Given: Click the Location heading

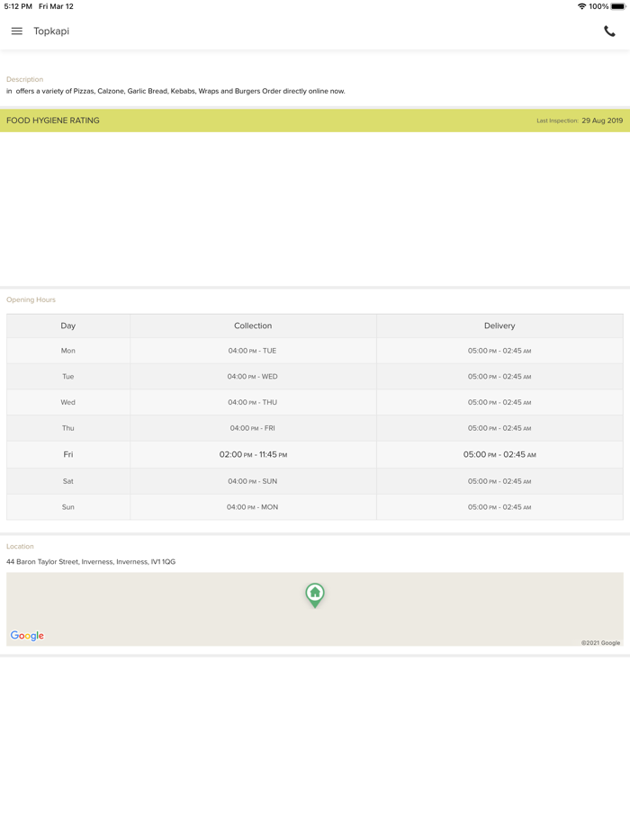Looking at the screenshot, I should point(20,547).
